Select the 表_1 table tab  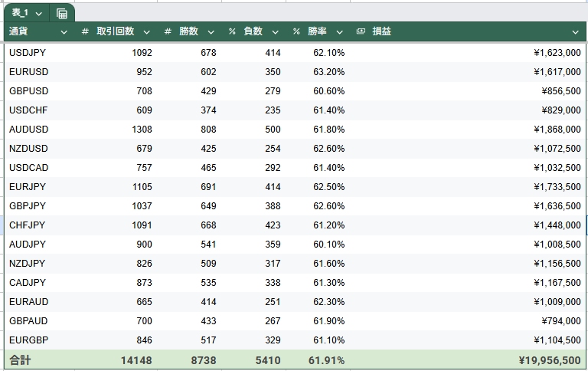tap(20, 13)
